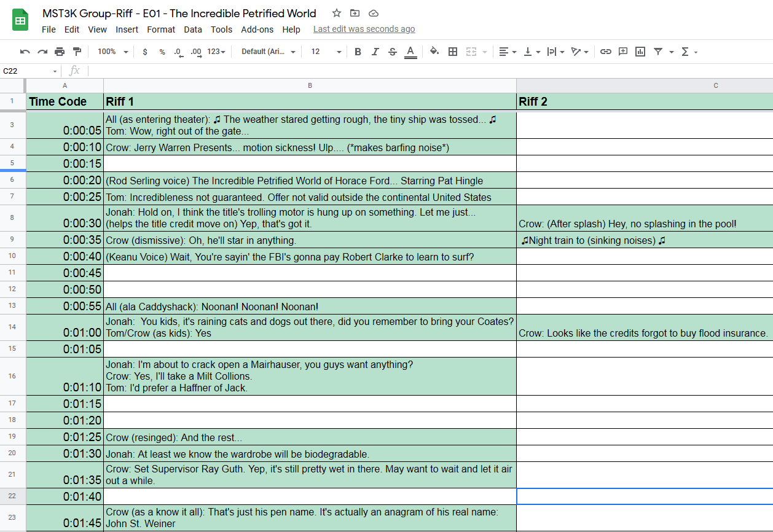Open text rotation dropdown
The height and width of the screenshot is (532, 773).
[579, 52]
